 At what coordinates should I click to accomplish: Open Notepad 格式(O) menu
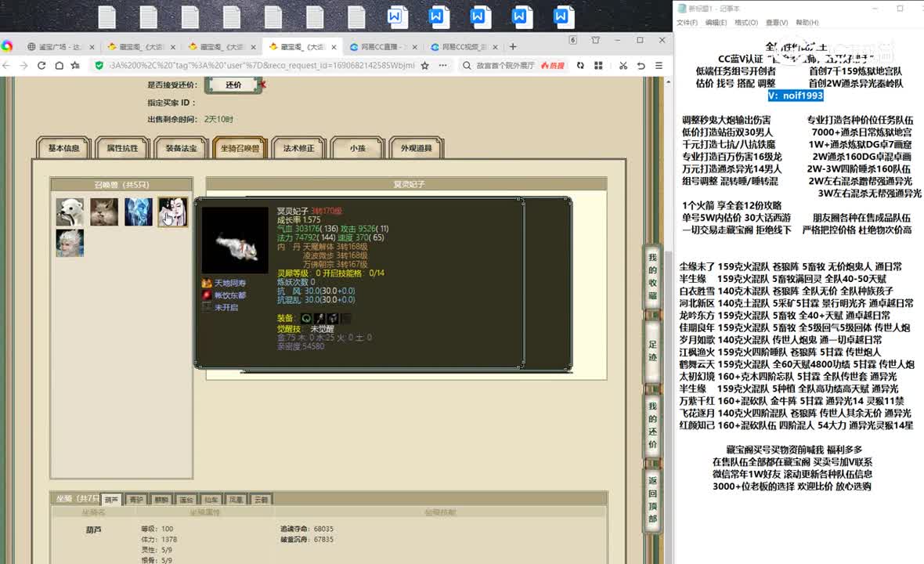pyautogui.click(x=746, y=23)
